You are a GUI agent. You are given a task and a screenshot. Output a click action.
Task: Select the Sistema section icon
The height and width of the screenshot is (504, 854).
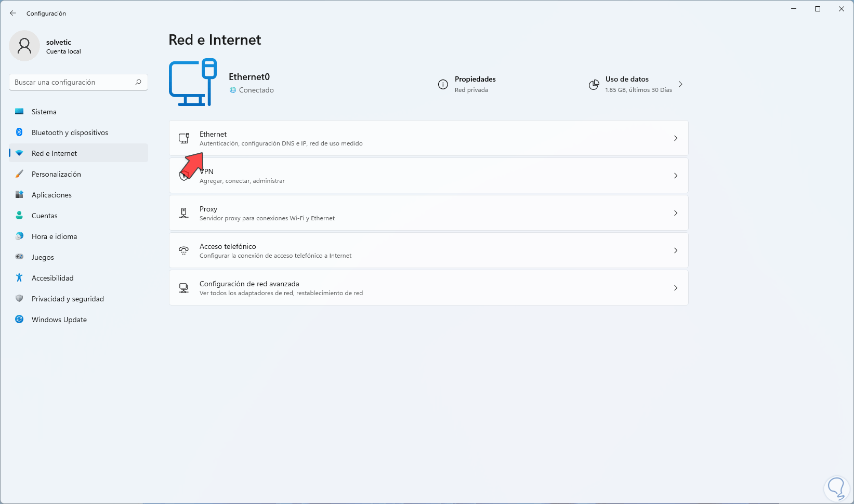tap(19, 111)
